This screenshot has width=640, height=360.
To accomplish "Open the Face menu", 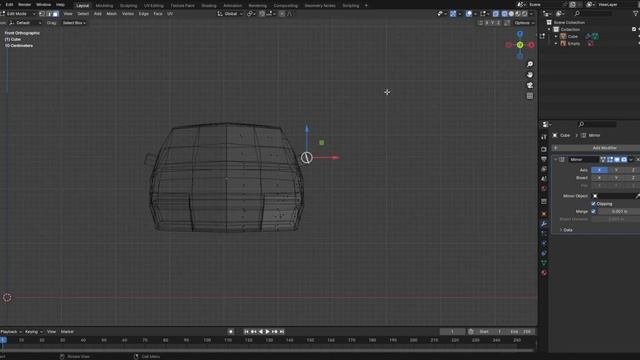I will [x=158, y=14].
